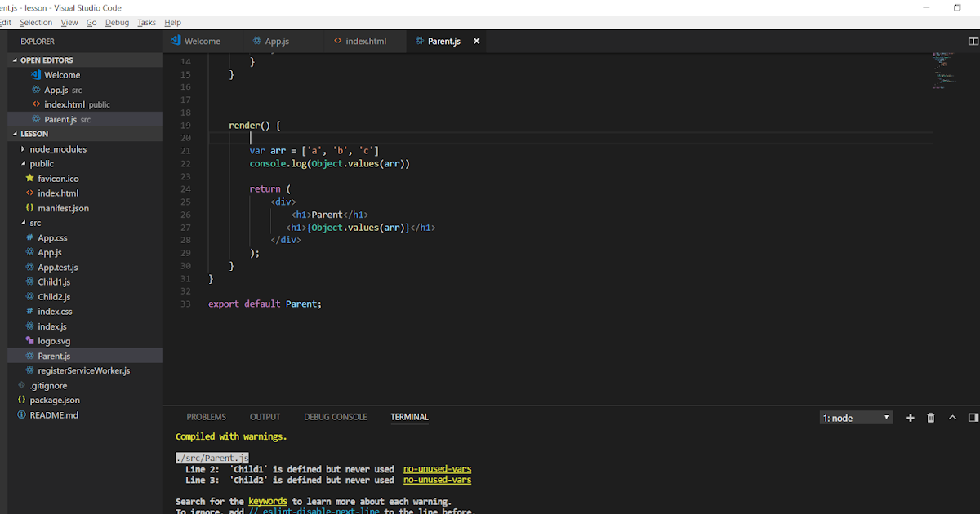Open a new terminal with the plus icon
The image size is (980, 514).
click(x=910, y=417)
